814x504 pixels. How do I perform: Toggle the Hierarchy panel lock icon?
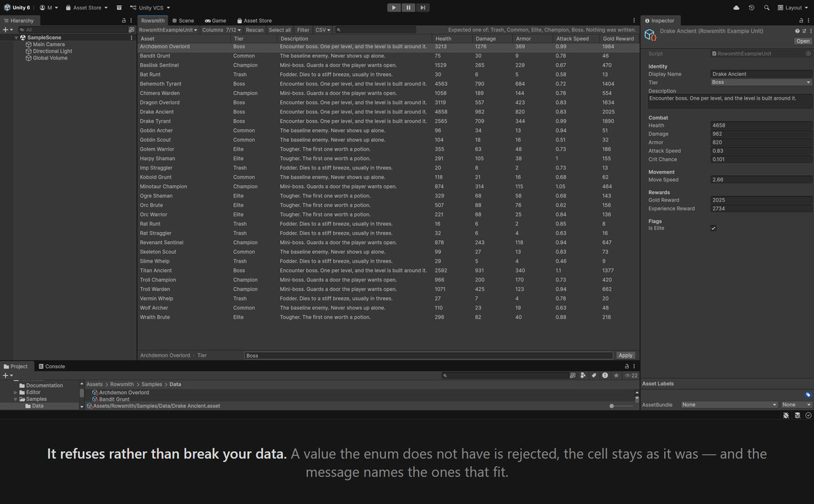point(123,21)
